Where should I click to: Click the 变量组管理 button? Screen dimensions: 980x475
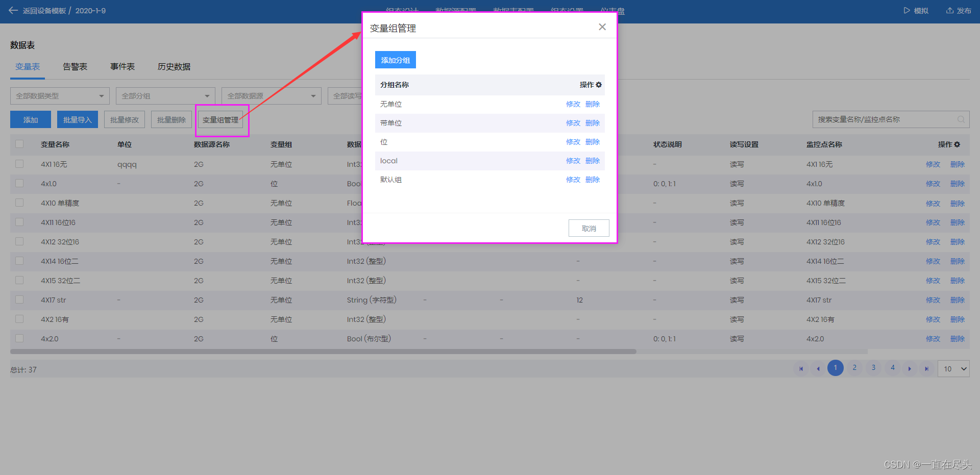coord(220,119)
